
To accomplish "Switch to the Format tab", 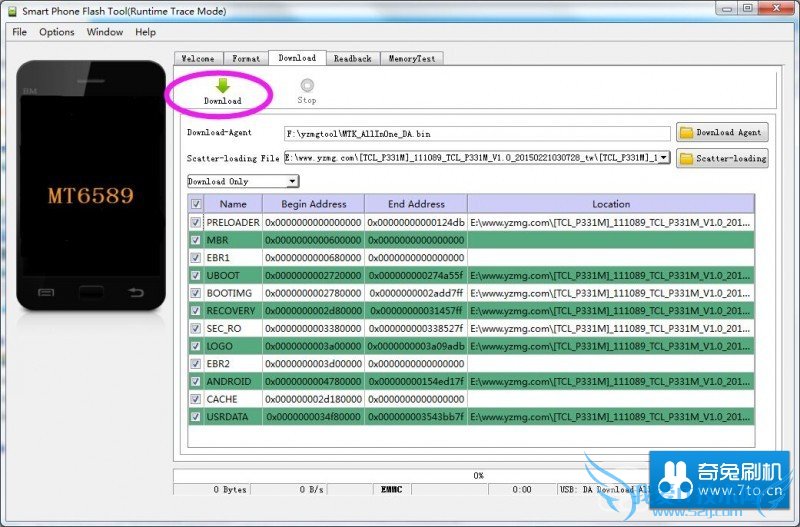I will pyautogui.click(x=246, y=59).
